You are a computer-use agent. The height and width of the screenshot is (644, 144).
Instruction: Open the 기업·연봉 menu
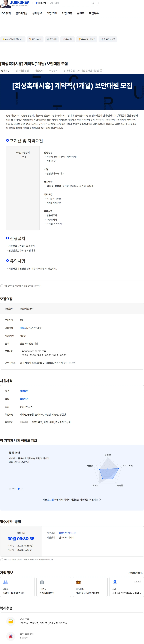(x=67, y=13)
